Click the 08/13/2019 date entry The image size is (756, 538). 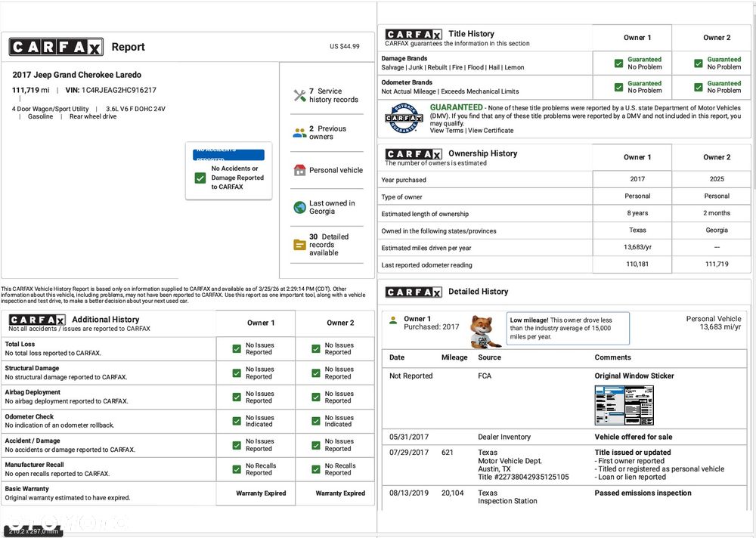(x=409, y=493)
